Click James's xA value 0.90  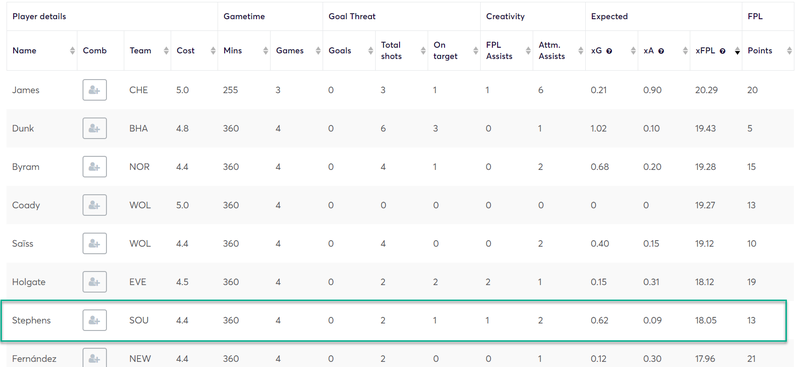[x=652, y=90]
